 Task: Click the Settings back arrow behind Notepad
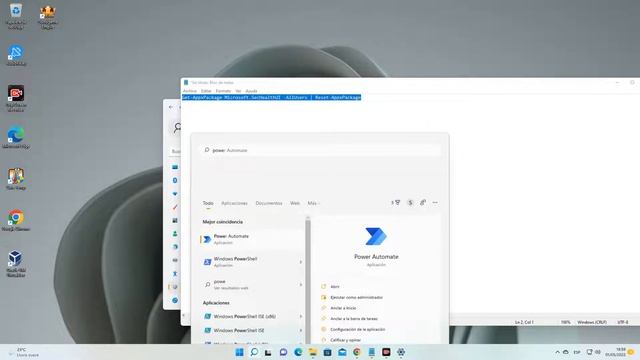pyautogui.click(x=171, y=107)
